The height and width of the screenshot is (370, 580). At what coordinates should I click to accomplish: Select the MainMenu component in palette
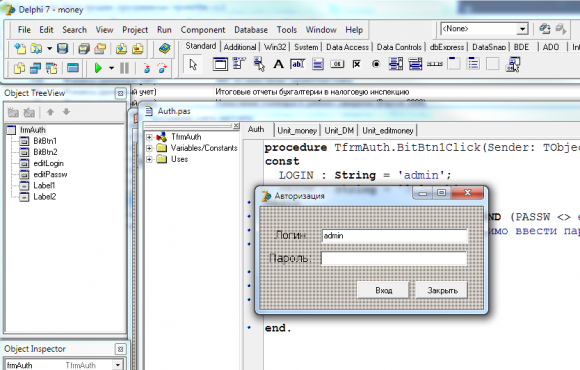pyautogui.click(x=239, y=64)
